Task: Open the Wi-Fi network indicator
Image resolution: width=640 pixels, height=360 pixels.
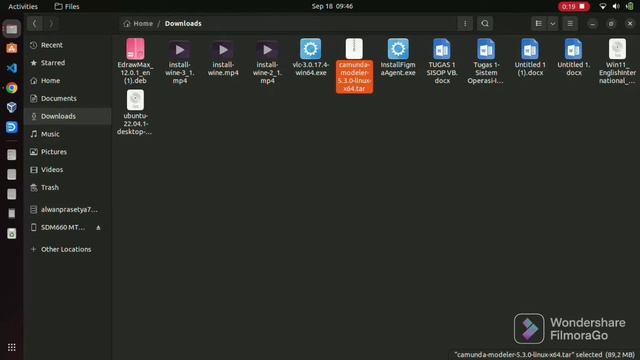Action: (x=602, y=6)
